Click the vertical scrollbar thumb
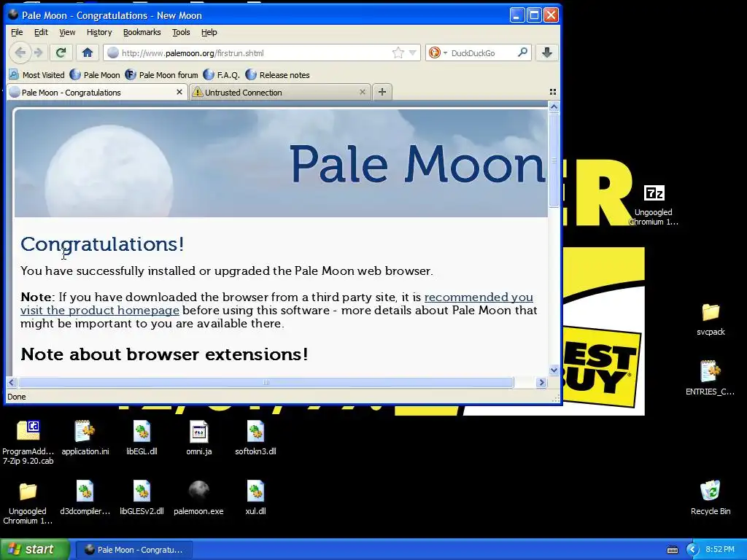Screen dimensions: 747x560 (554, 160)
